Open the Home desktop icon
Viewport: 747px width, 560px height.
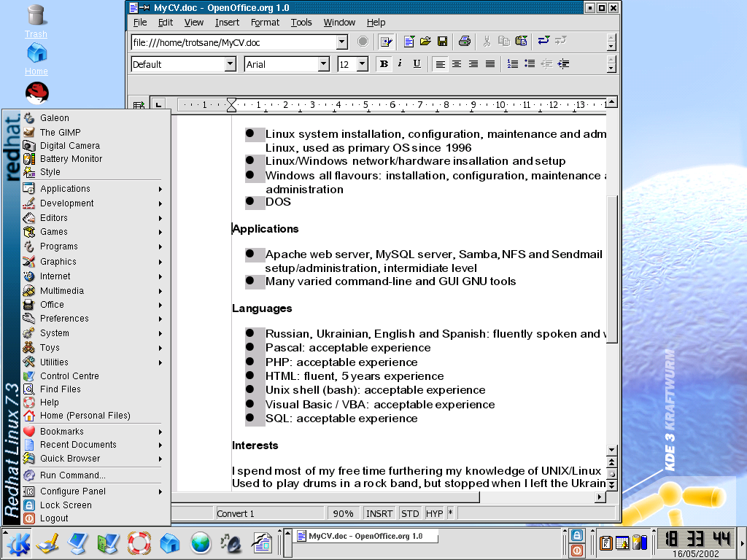tap(36, 58)
